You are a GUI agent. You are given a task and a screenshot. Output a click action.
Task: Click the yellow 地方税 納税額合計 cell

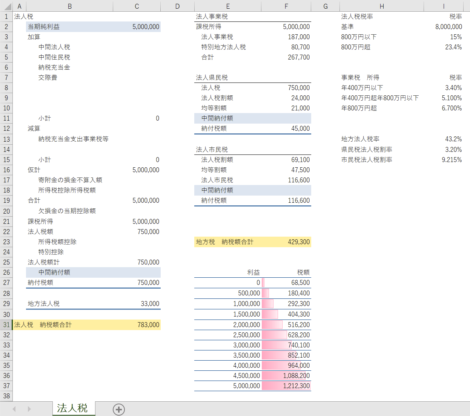(x=228, y=242)
